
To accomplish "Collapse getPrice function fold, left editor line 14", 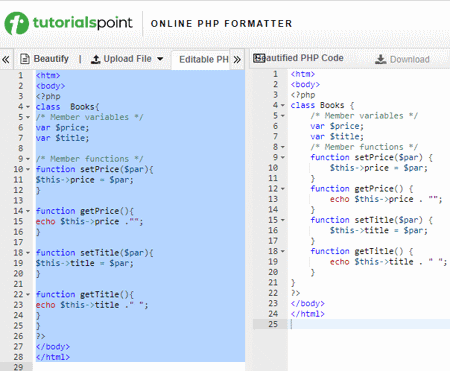I will [28, 211].
